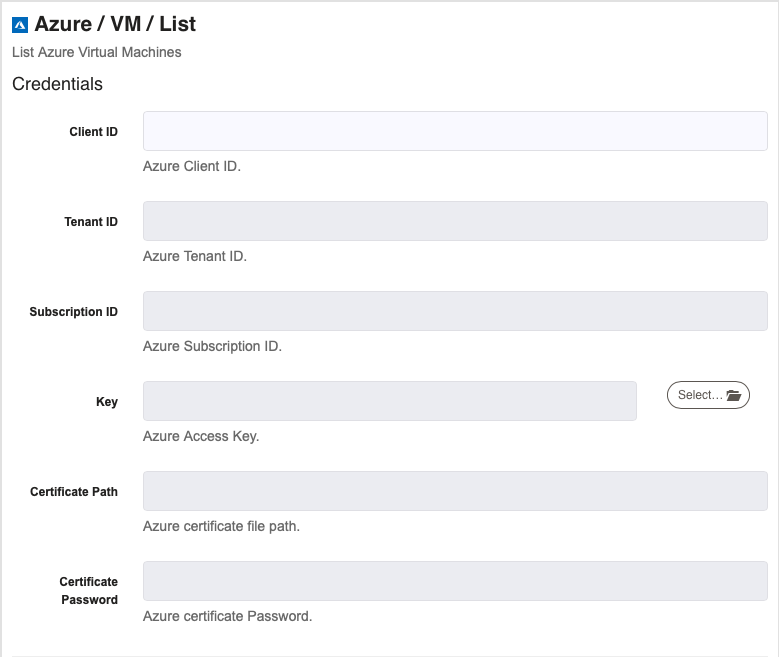The height and width of the screenshot is (657, 779).
Task: Click the Credentials section heading
Action: pyautogui.click(x=57, y=84)
